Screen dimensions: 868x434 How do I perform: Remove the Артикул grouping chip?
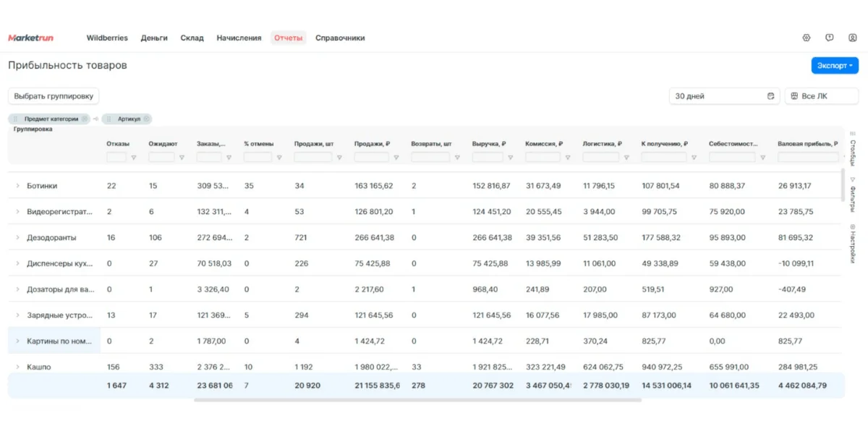click(x=146, y=119)
